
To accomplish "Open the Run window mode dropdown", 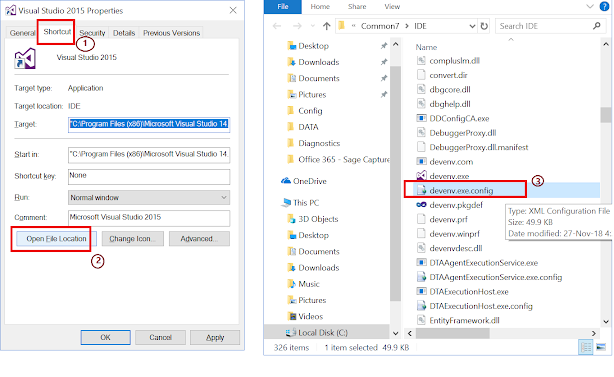I will point(149,198).
